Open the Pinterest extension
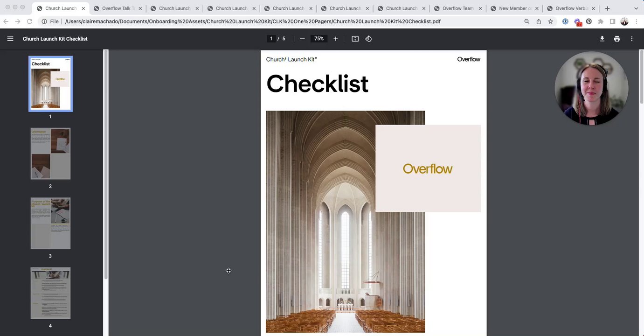The height and width of the screenshot is (336, 644). [589, 21]
